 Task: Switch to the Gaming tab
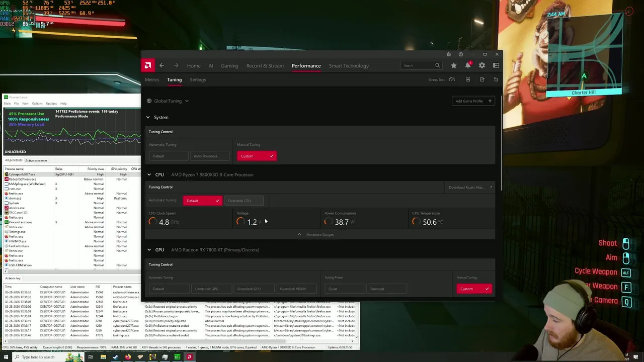click(229, 66)
